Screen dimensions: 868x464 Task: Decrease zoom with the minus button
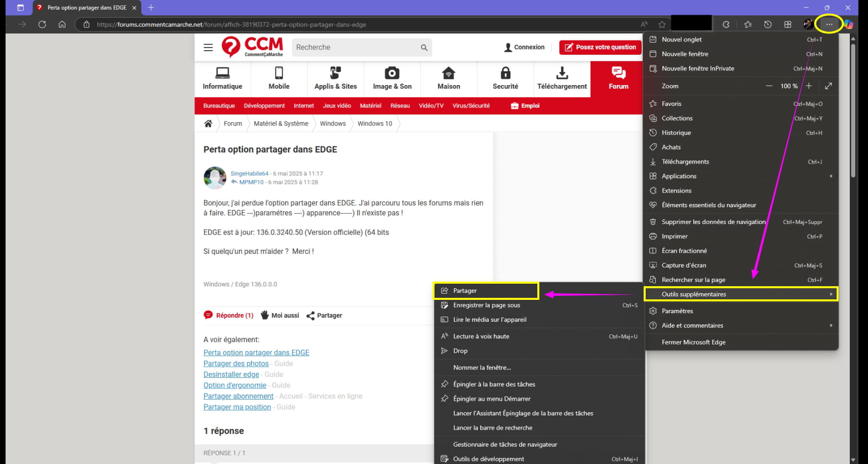coord(769,86)
